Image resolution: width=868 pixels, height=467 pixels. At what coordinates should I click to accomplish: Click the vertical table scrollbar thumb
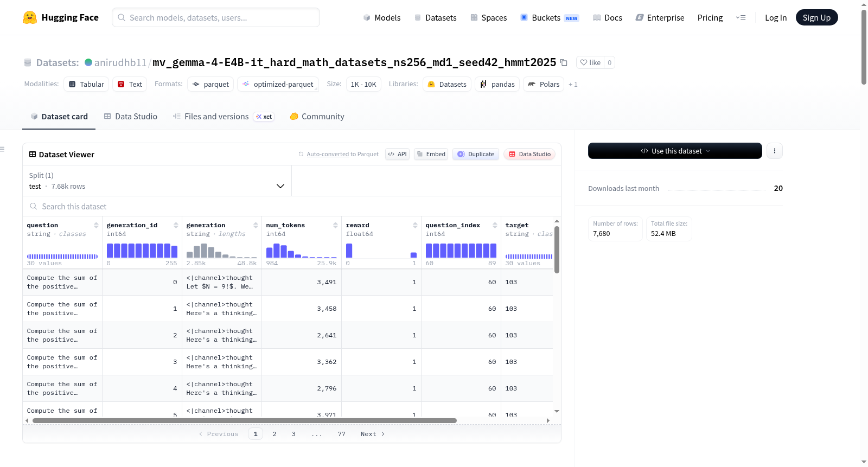pos(557,250)
